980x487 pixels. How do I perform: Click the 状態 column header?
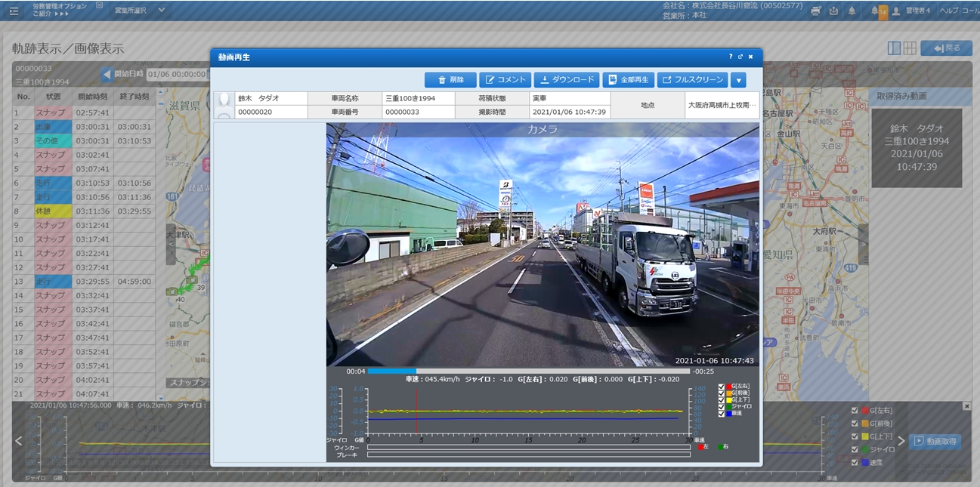click(53, 97)
